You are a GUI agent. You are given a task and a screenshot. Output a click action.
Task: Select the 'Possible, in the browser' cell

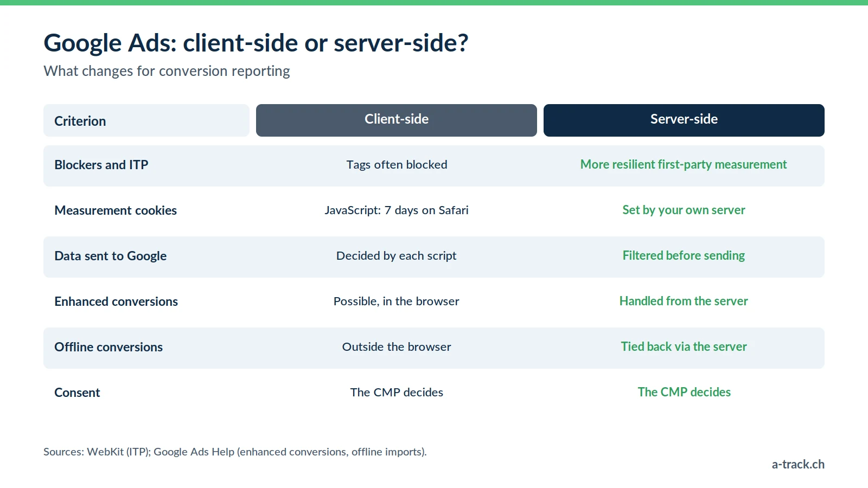(x=397, y=301)
